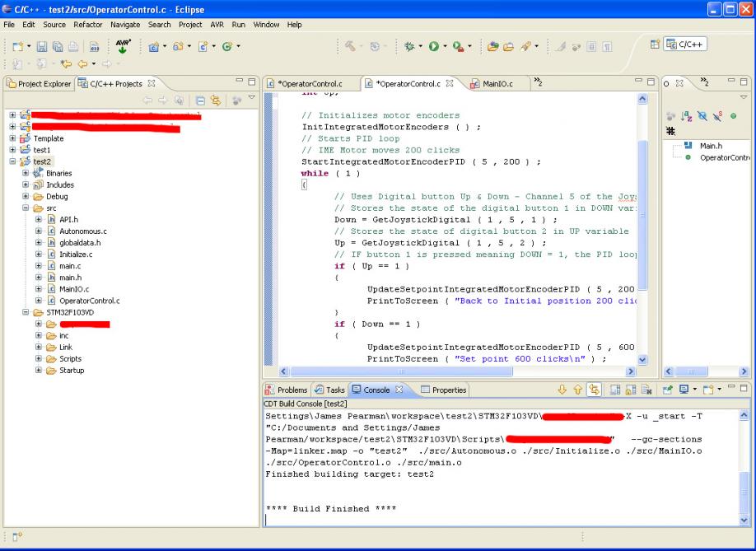Click the Open Console icon
Image resolution: width=756 pixels, height=551 pixels.
[707, 390]
